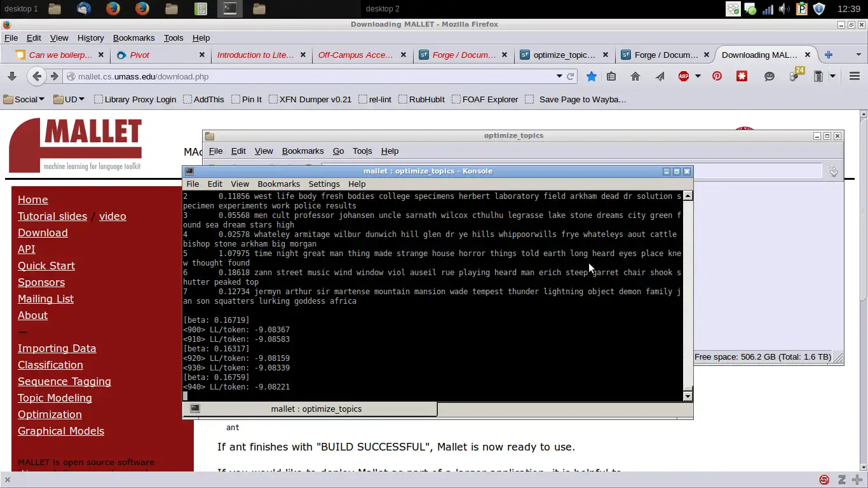868x488 pixels.
Task: Select the 'mallet : optimize_topics' Konsole tab
Action: pos(309,409)
